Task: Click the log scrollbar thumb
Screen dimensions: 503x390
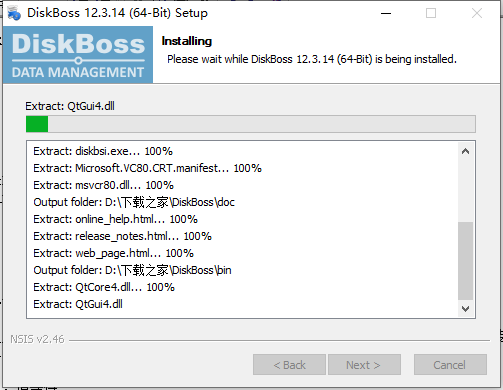Action: pos(465,261)
